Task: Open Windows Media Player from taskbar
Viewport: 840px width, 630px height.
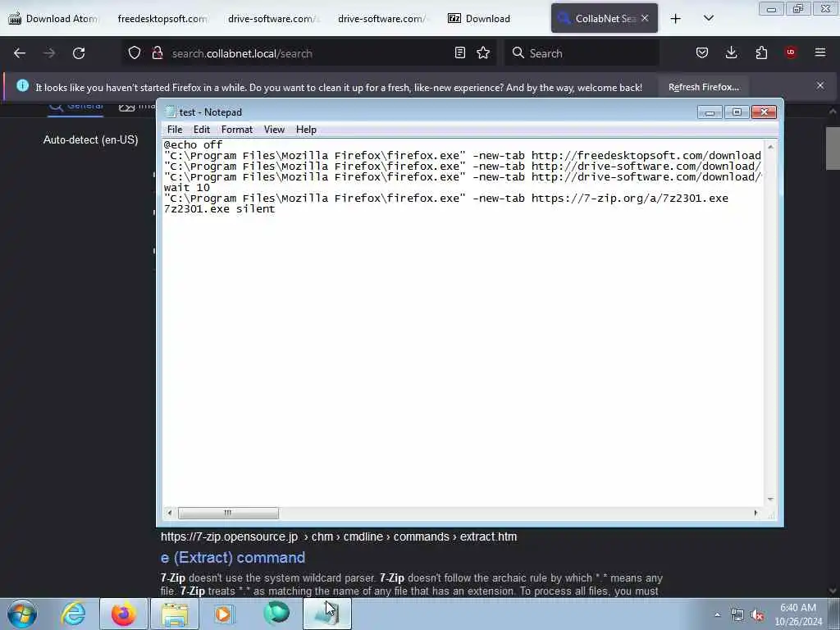Action: (x=224, y=614)
